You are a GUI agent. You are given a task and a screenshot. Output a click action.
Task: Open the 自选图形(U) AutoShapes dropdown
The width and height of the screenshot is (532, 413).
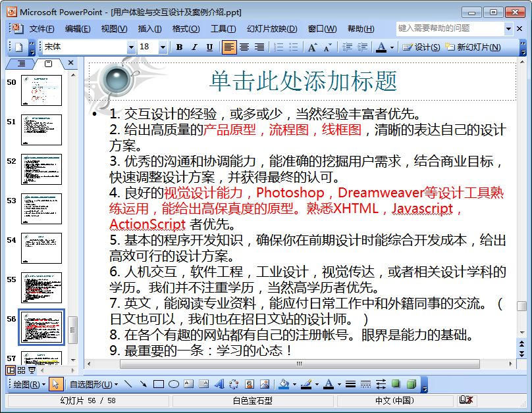(93, 385)
